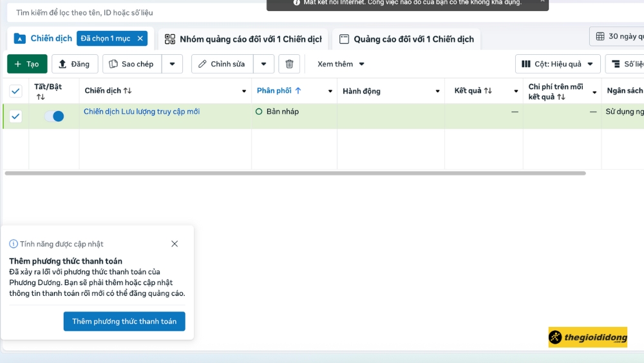Open the Cột: Hiệu quả columns dropdown
The height and width of the screenshot is (363, 644).
[x=558, y=64]
